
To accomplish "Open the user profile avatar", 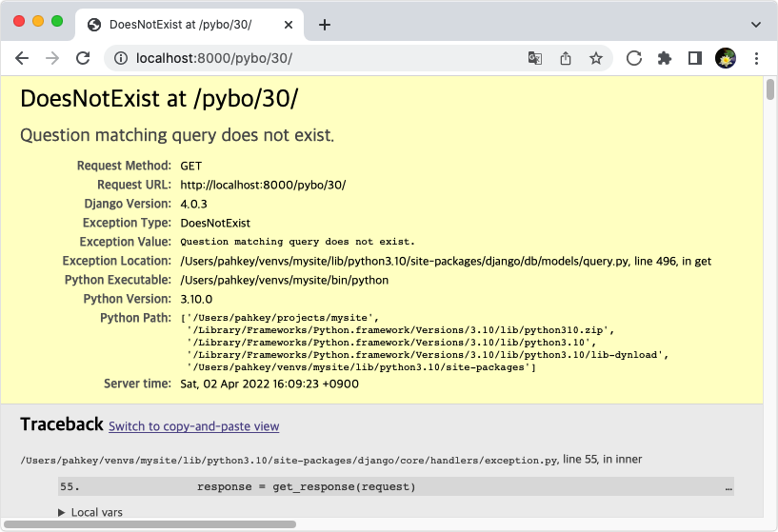I will (726, 58).
